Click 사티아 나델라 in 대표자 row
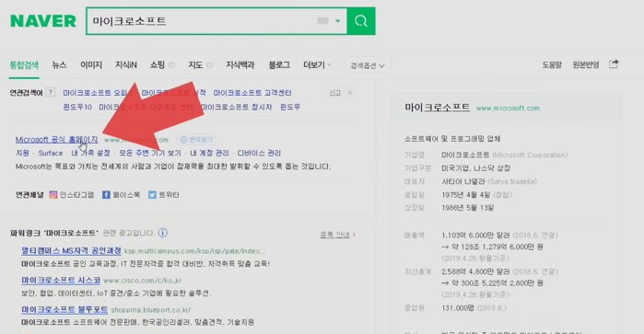The image size is (644, 334). 463,181
